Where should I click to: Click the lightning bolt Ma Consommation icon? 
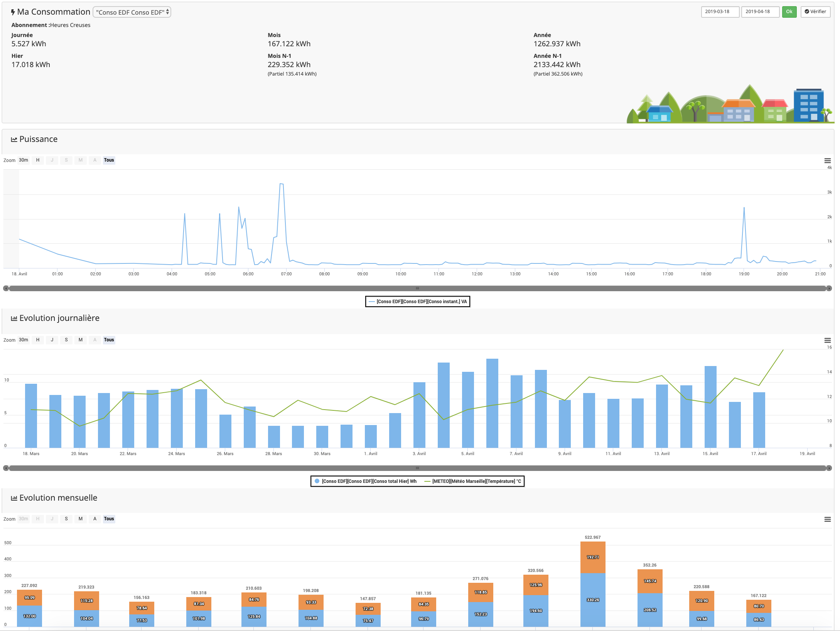pos(13,12)
